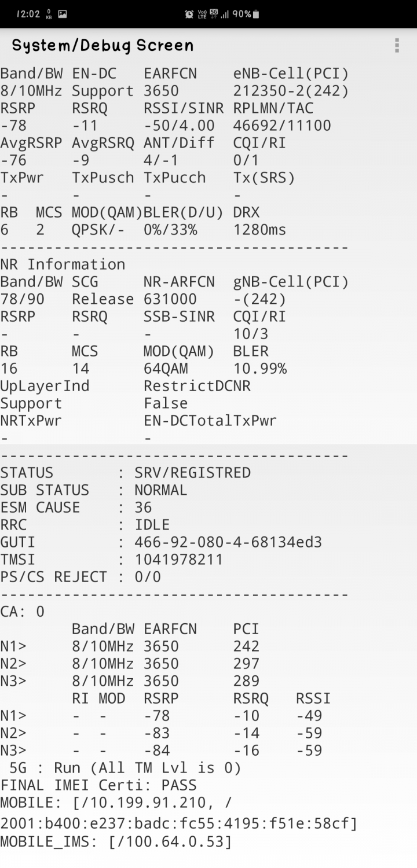Tap the N2> neighbor cell PCI 297
The width and height of the screenshot is (417, 868).
click(246, 664)
